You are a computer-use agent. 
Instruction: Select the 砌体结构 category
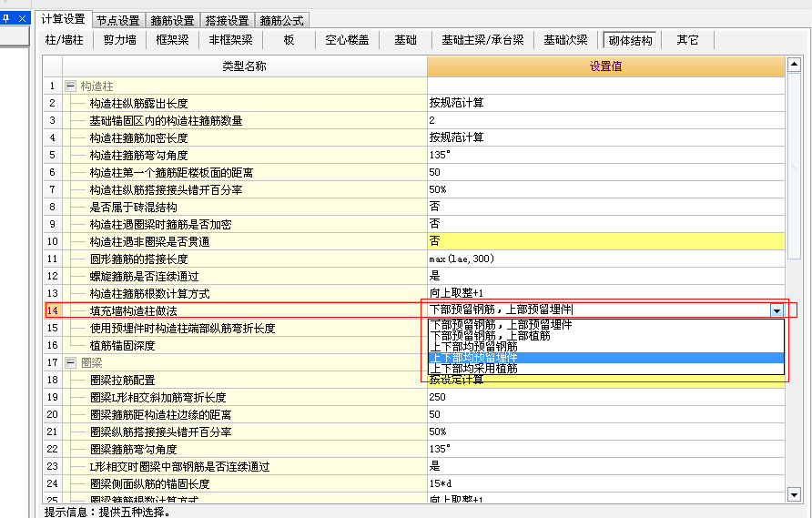pos(630,40)
